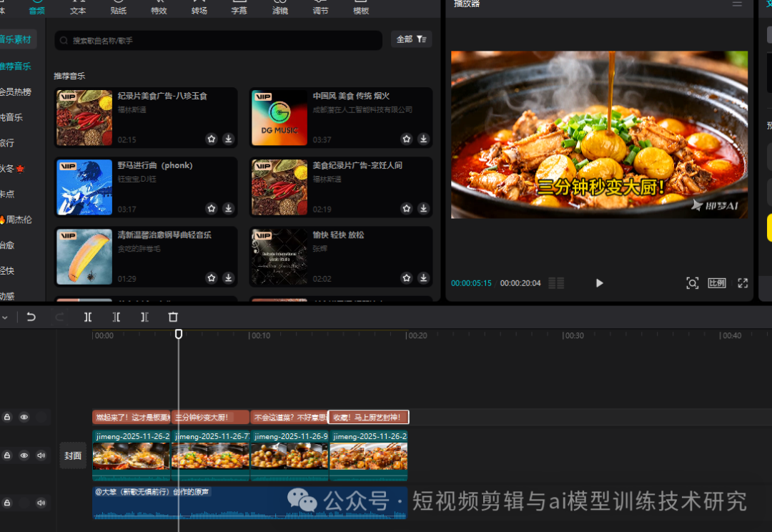Select the first jimeng-2025-11-26-2 video clip

point(132,455)
